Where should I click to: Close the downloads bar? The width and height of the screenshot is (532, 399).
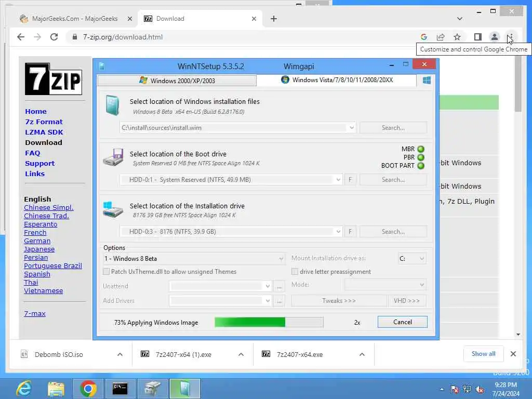[x=513, y=354]
